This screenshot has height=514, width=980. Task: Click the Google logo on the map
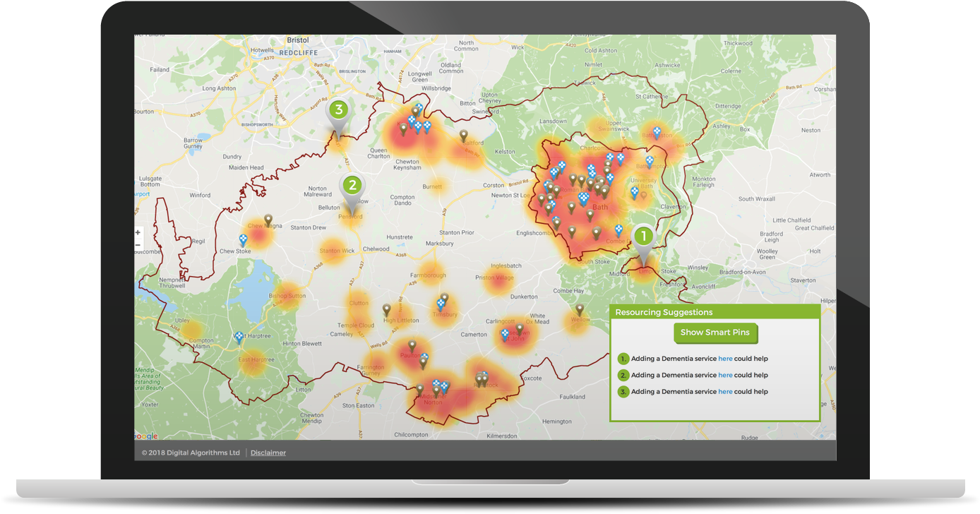coord(145,436)
